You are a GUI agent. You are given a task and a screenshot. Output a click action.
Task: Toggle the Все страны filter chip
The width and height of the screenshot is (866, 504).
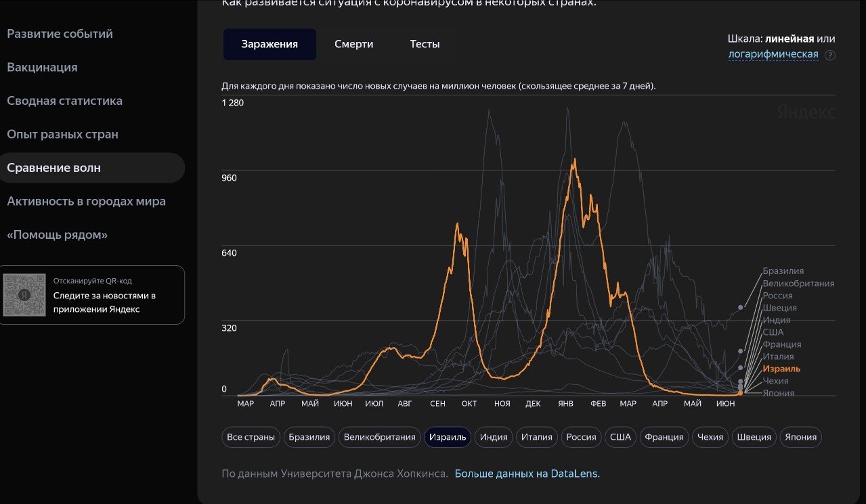coord(251,437)
